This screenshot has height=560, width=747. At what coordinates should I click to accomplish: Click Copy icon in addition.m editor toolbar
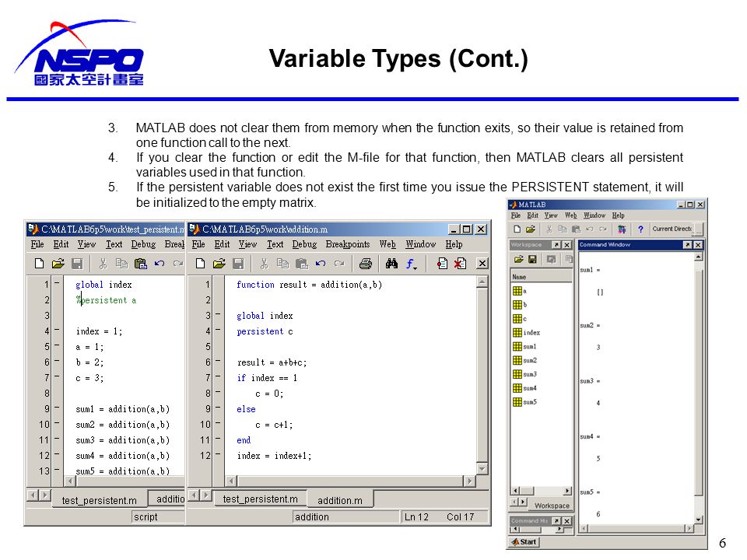coord(283,264)
